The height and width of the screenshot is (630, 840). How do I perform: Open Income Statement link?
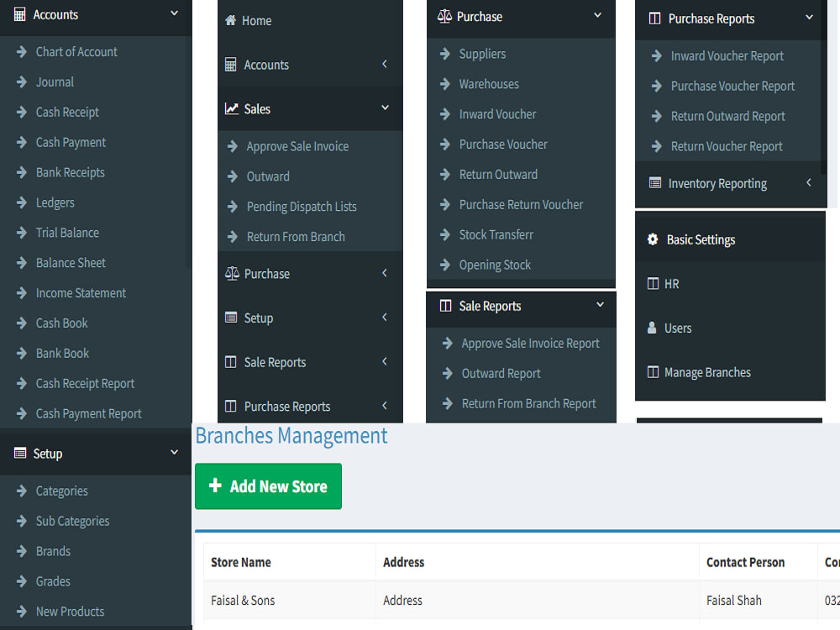[x=81, y=293]
